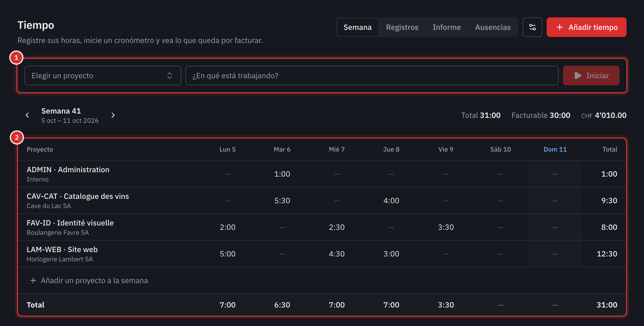Click the Lun 5 column header
The height and width of the screenshot is (326, 644).
(227, 149)
